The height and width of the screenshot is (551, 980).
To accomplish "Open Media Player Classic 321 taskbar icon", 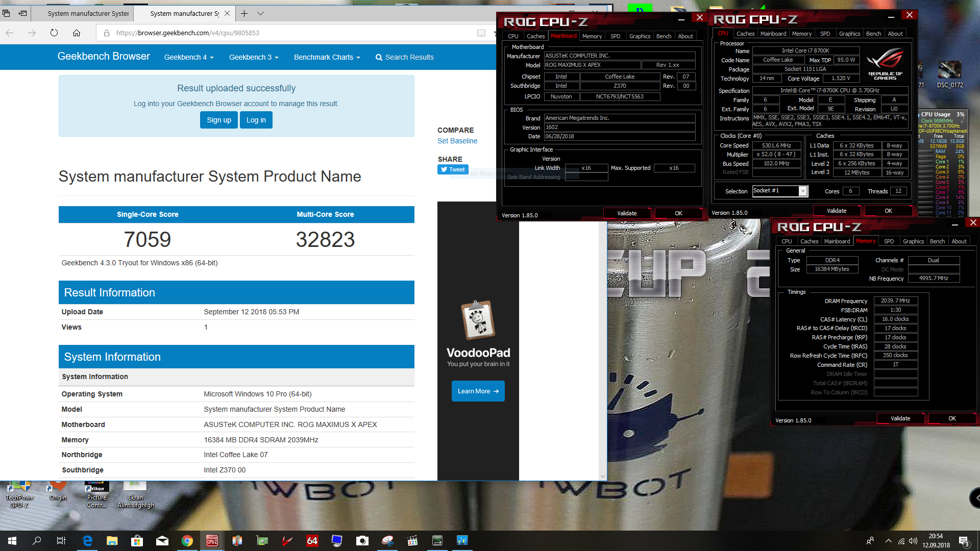I will 412,541.
